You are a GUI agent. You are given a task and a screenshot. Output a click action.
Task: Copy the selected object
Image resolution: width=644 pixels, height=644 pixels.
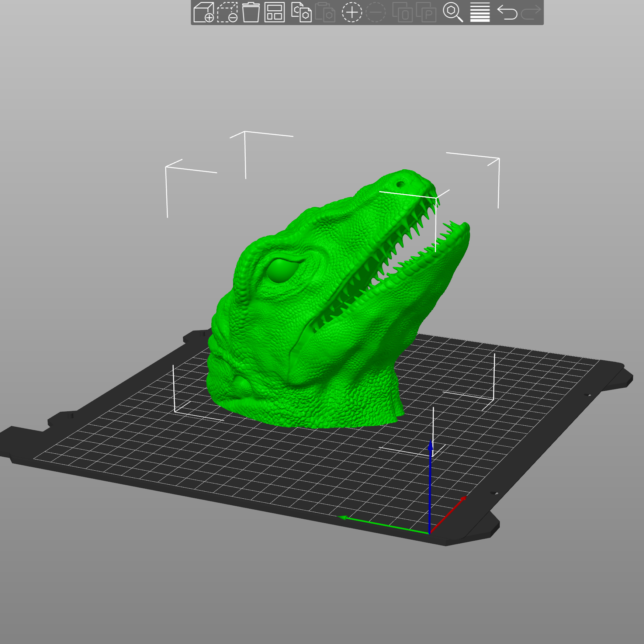301,12
